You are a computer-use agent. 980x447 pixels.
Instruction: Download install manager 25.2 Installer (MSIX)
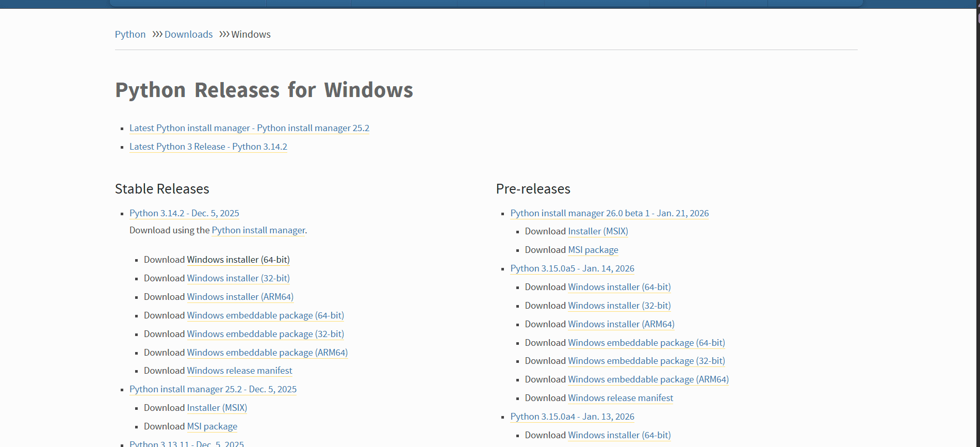pos(217,408)
